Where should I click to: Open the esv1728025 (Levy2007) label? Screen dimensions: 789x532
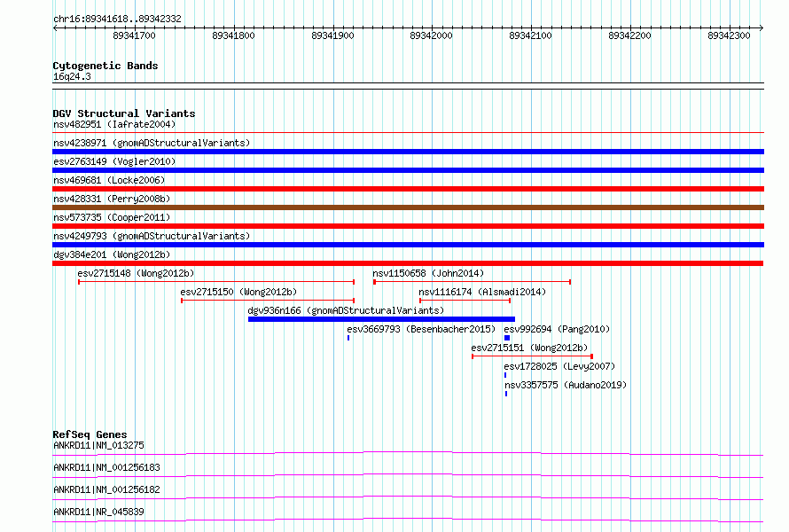pyautogui.click(x=559, y=366)
